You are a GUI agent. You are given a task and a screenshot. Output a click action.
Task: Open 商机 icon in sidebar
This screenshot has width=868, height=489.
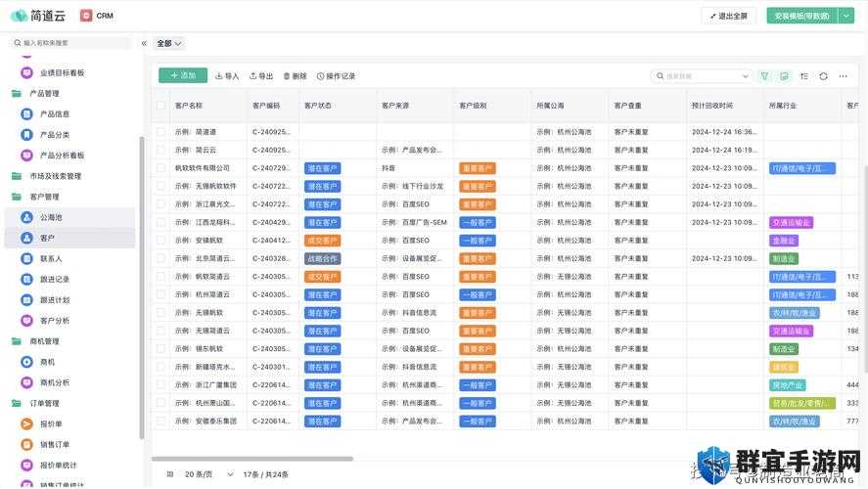point(26,362)
